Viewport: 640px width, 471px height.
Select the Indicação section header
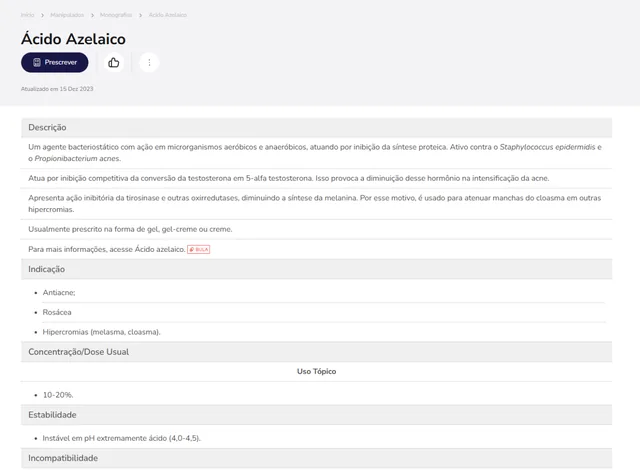click(x=316, y=269)
